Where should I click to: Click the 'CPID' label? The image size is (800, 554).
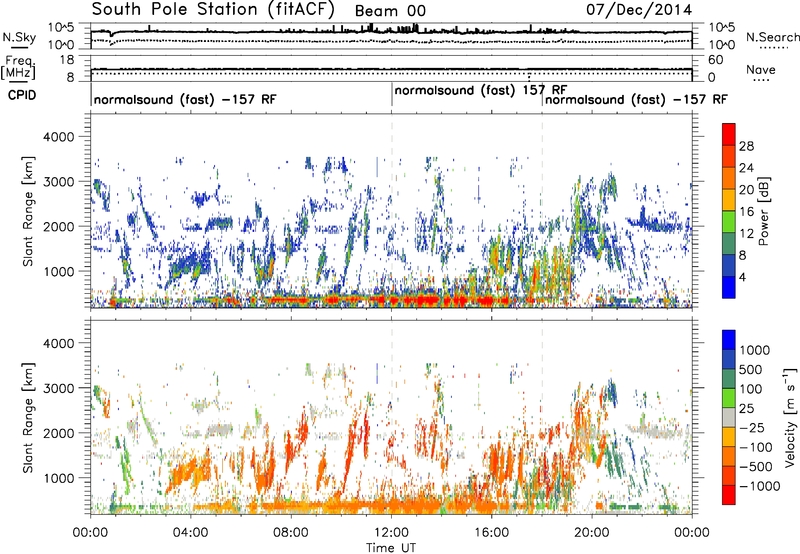pyautogui.click(x=22, y=95)
